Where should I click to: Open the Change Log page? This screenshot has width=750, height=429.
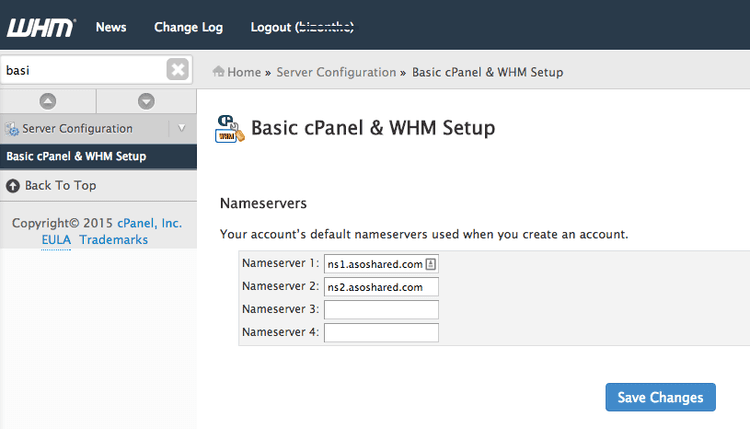click(188, 27)
